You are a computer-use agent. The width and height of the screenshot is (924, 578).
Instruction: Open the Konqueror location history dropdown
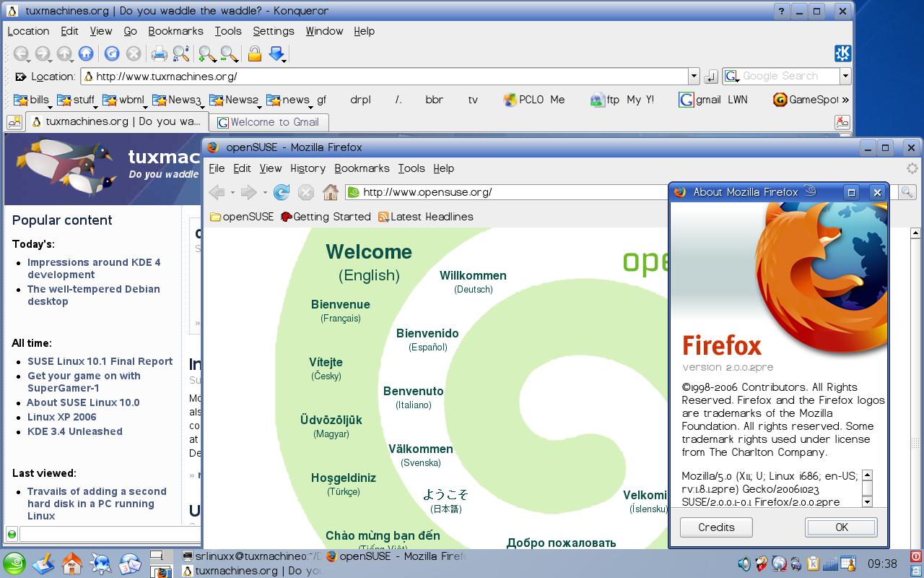coord(694,76)
